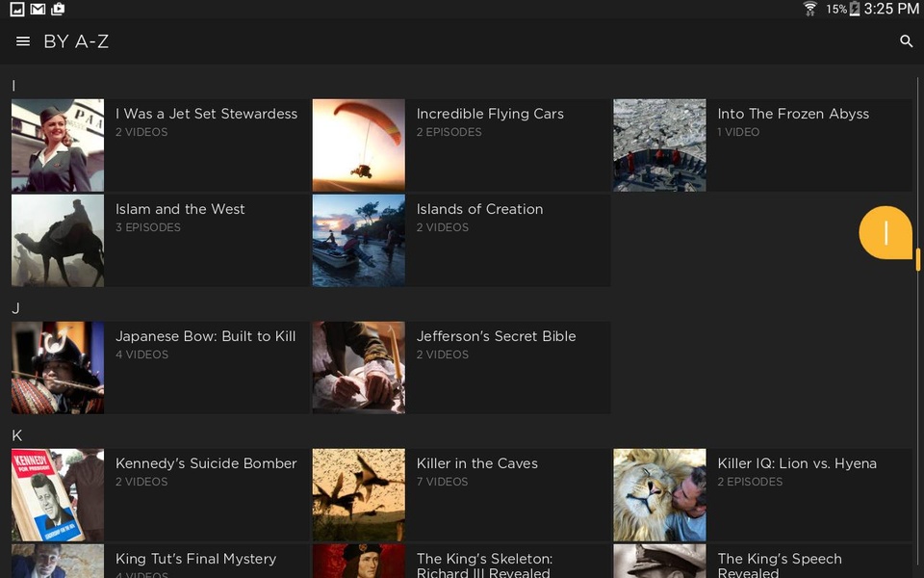924x578 pixels.
Task: Tap the battery status icon
Action: 854,9
